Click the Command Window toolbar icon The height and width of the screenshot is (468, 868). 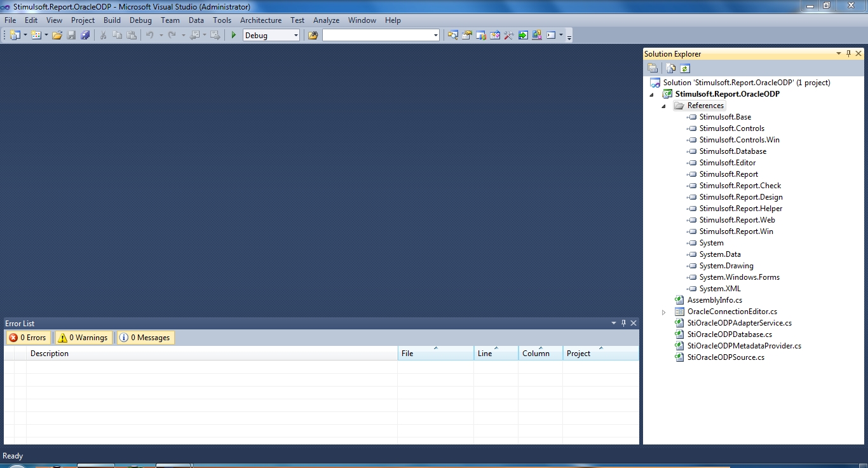point(551,36)
